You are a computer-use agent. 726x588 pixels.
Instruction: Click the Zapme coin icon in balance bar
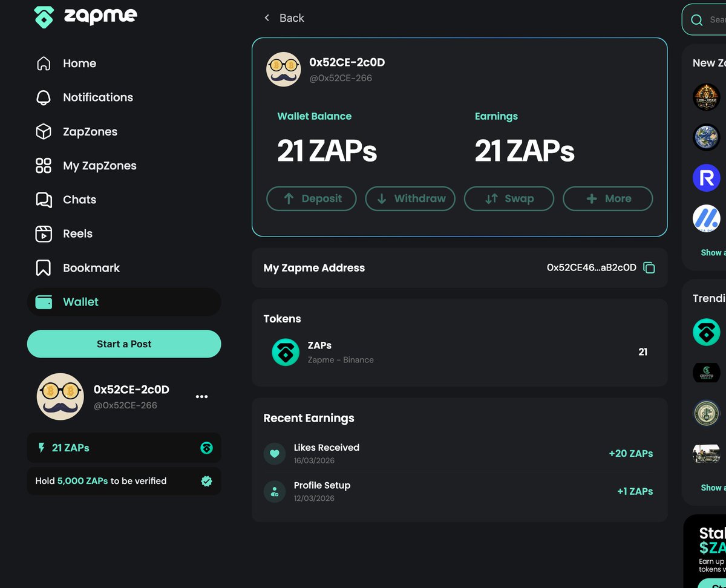[x=206, y=448]
